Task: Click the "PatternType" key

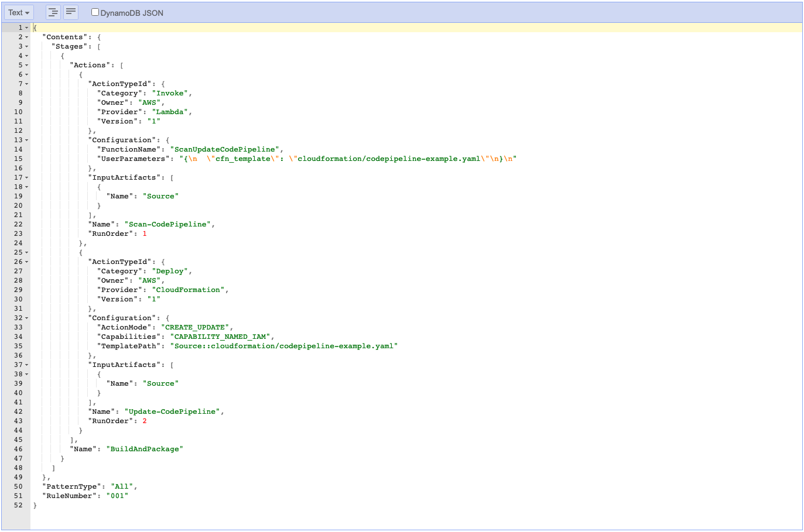Action: 71,487
